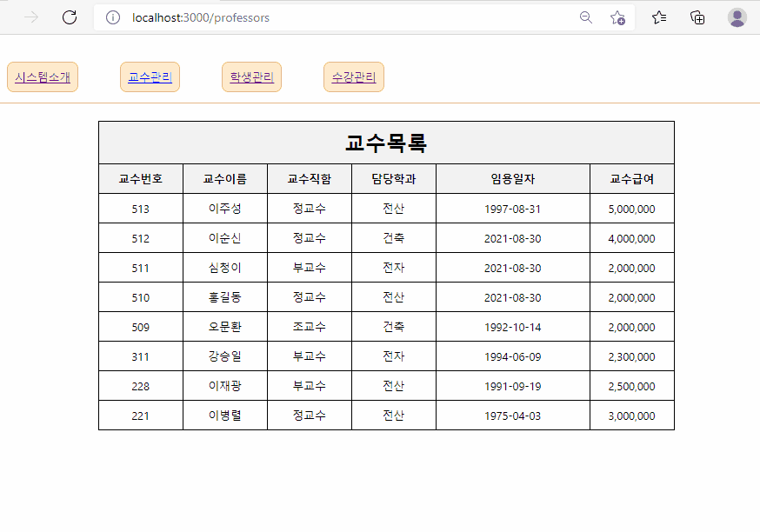This screenshot has height=532, width=760.
Task: Click hire date 1991-09-19
Action: [x=513, y=386]
